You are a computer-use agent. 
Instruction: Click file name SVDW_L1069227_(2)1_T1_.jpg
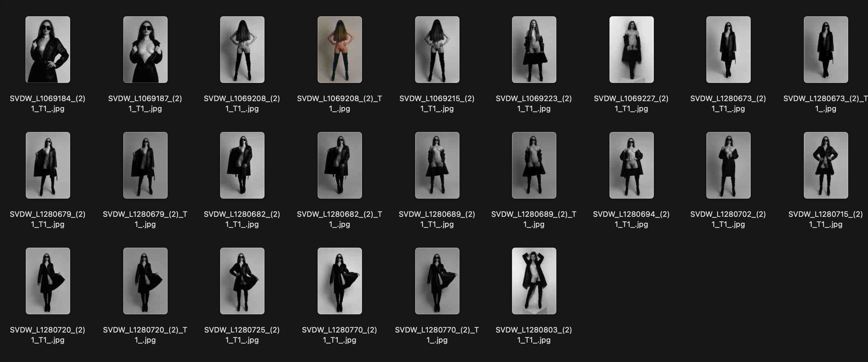click(x=632, y=103)
